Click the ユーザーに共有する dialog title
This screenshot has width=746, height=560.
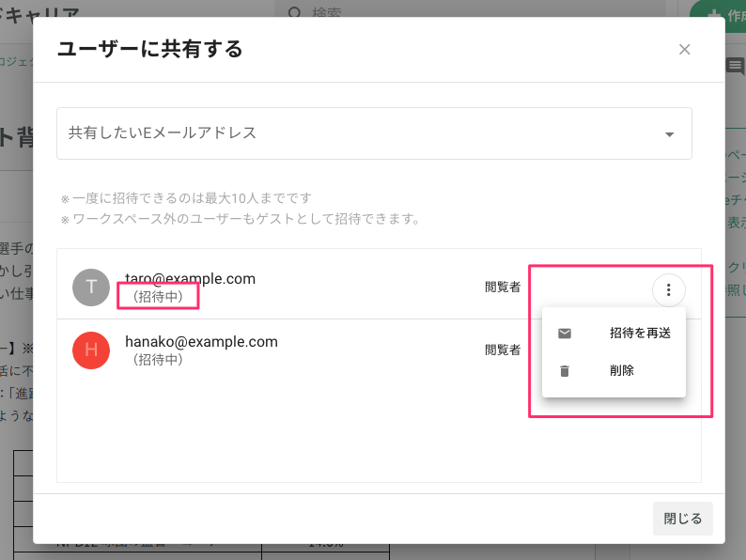click(x=150, y=49)
